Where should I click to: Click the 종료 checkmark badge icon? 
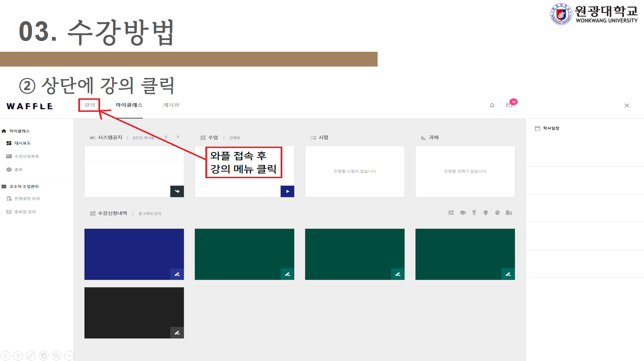[x=9, y=169]
